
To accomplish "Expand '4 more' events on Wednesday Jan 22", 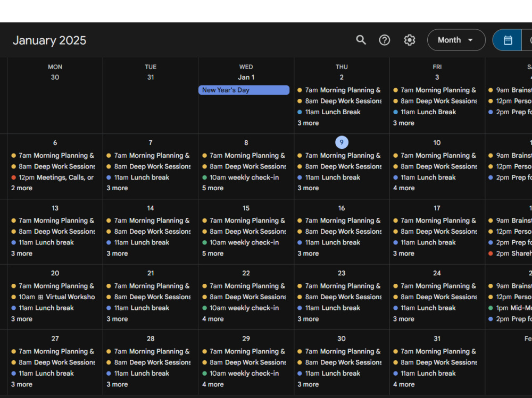I will (213, 319).
